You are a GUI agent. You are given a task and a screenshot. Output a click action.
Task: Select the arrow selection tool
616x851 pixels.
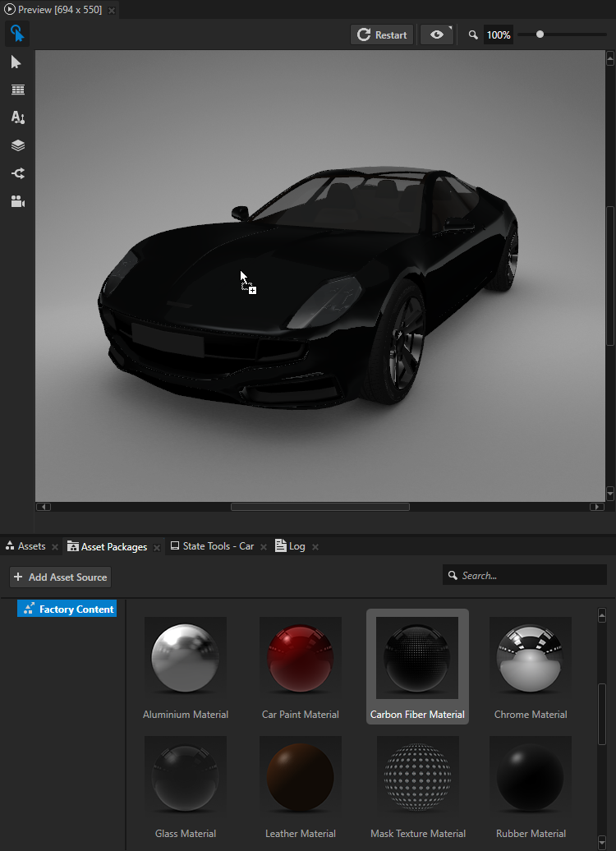coord(16,62)
